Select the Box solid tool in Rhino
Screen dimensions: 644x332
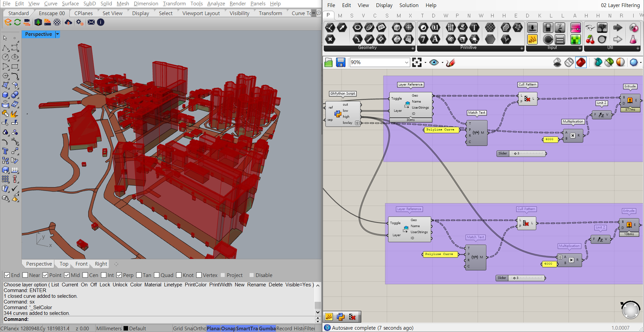[5, 95]
